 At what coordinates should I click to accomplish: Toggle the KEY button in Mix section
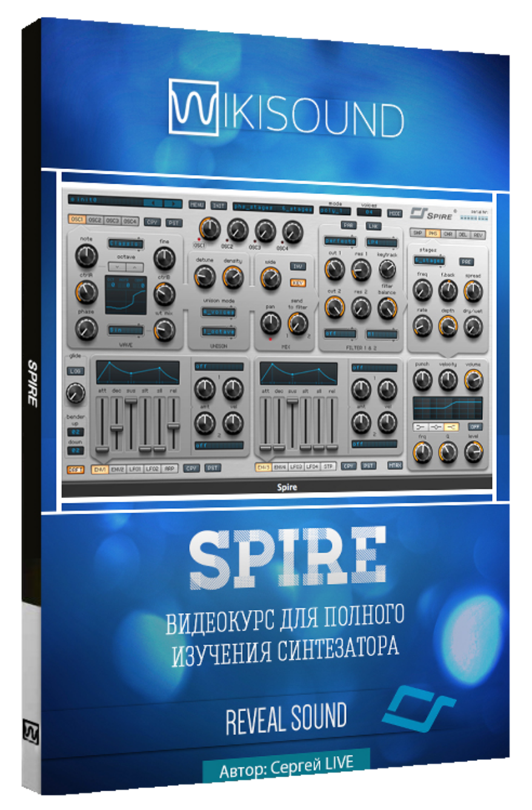point(298,282)
